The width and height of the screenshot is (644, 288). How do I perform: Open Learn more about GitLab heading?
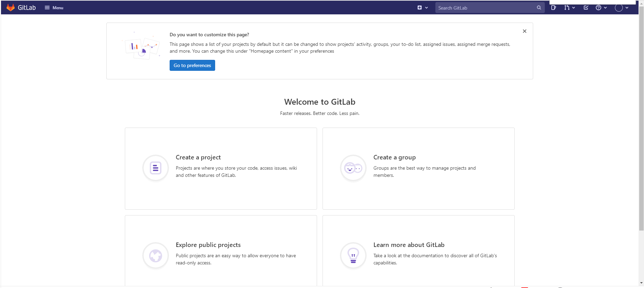pos(409,245)
